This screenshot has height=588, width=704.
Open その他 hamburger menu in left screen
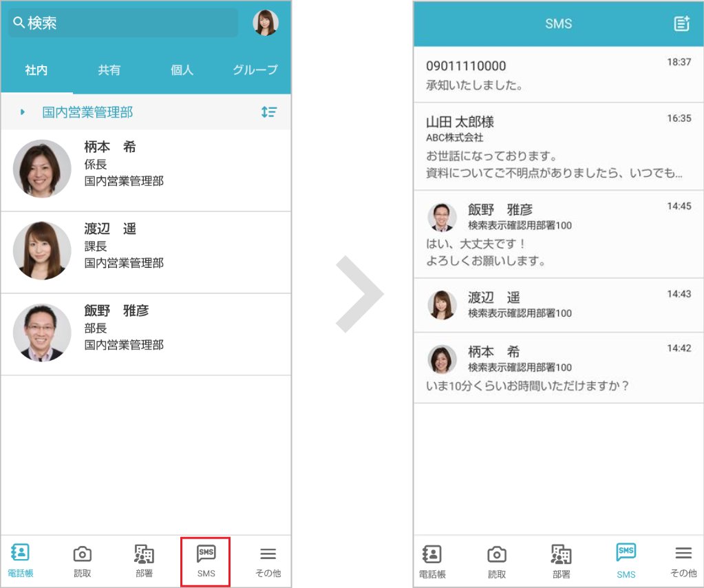(x=268, y=554)
